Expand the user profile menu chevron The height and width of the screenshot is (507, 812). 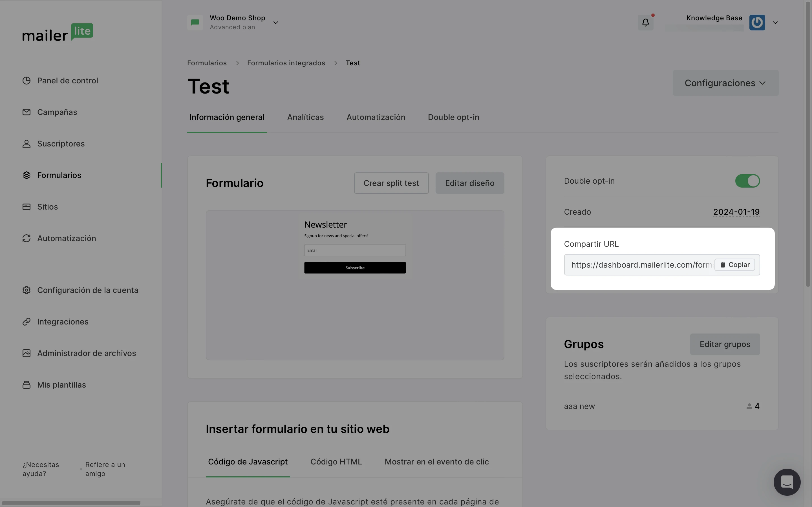(x=775, y=23)
